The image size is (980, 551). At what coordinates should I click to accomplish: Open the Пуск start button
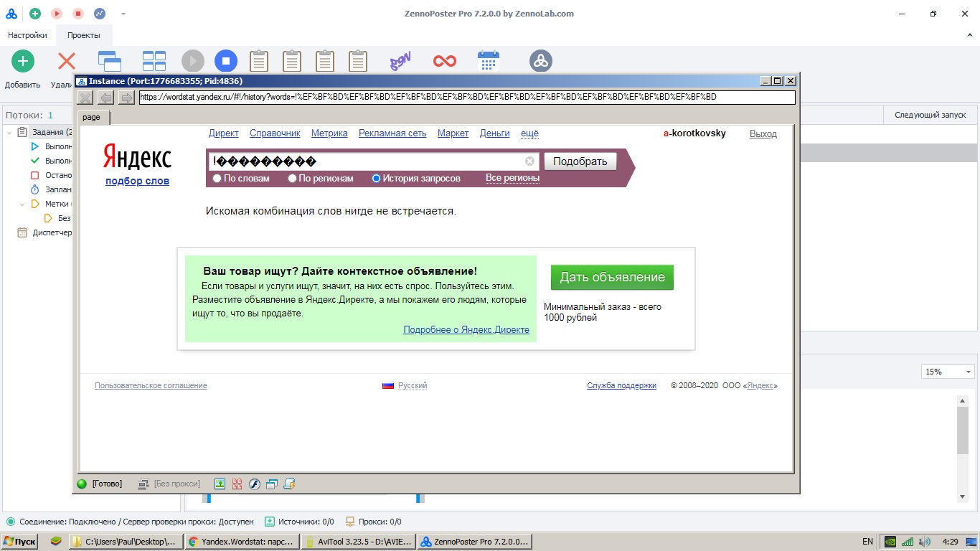click(20, 542)
